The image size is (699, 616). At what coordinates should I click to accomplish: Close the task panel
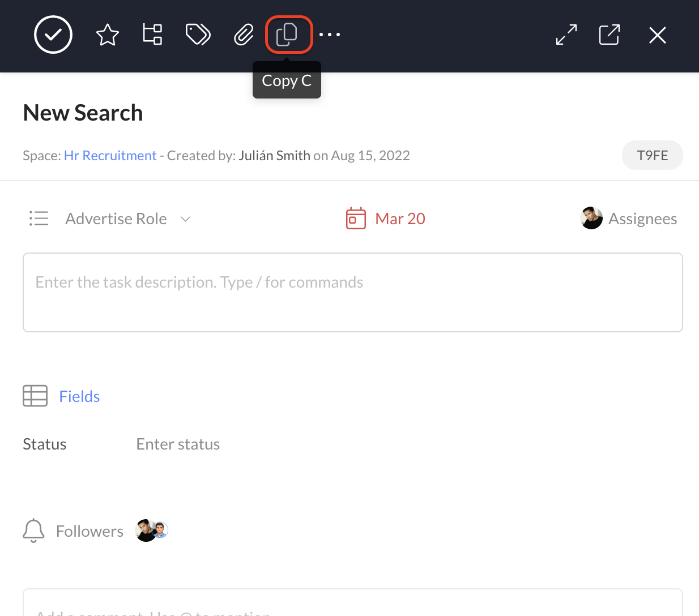coord(658,35)
